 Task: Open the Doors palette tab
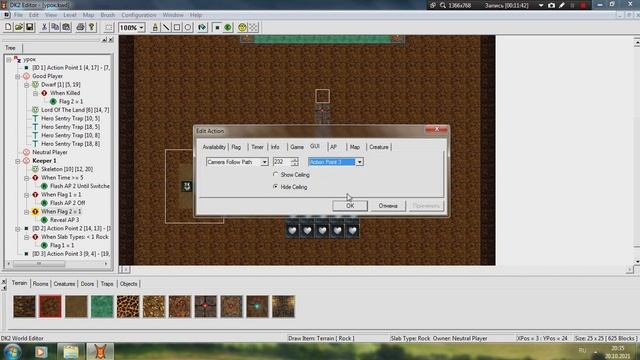click(87, 284)
